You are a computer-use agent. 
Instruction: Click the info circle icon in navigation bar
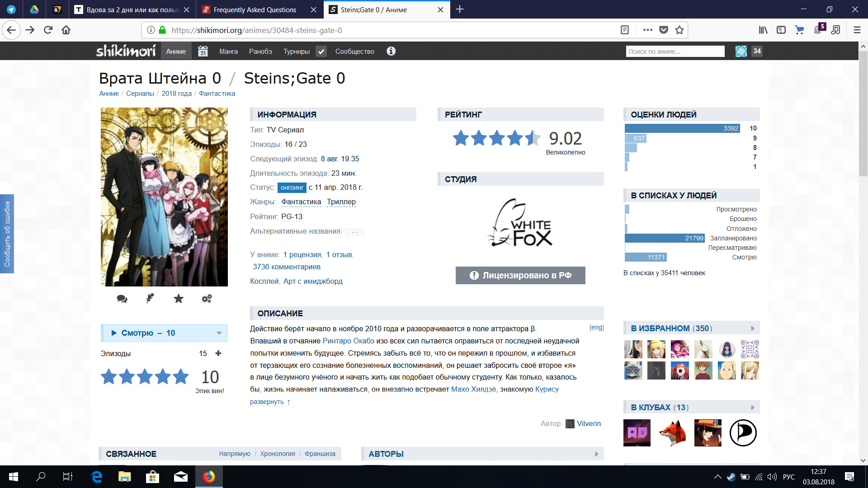point(391,51)
